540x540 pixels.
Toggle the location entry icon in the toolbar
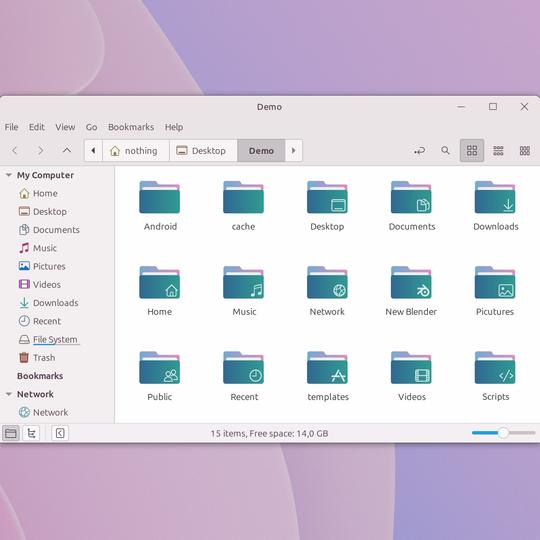point(419,150)
